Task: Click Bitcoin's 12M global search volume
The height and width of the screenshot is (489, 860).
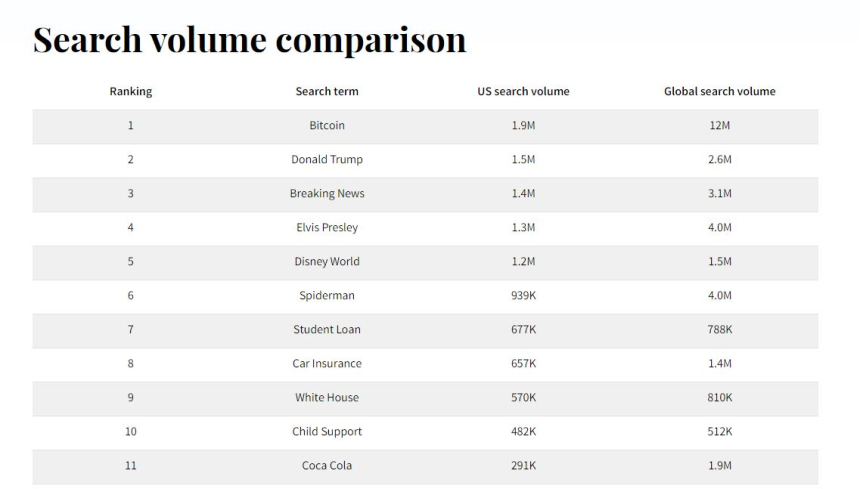Action: pyautogui.click(x=719, y=126)
